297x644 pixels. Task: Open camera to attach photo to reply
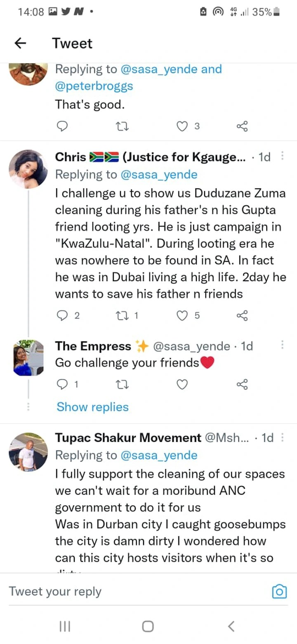(279, 592)
